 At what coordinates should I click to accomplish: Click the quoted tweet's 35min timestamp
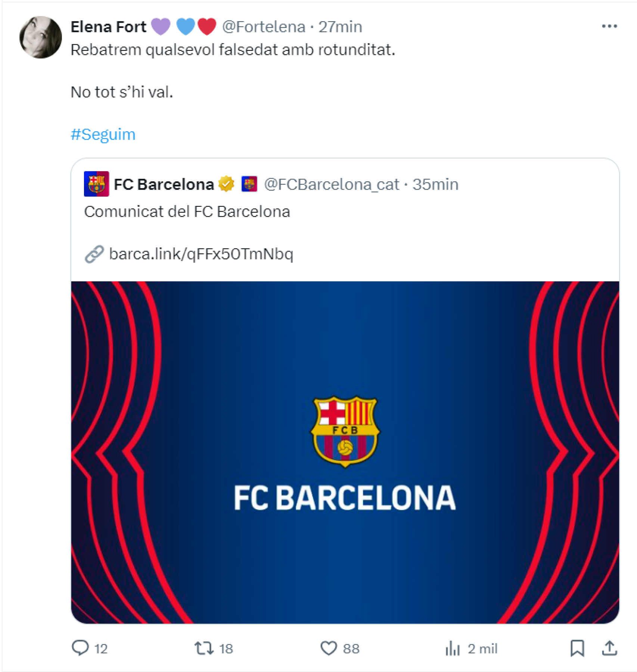[435, 184]
